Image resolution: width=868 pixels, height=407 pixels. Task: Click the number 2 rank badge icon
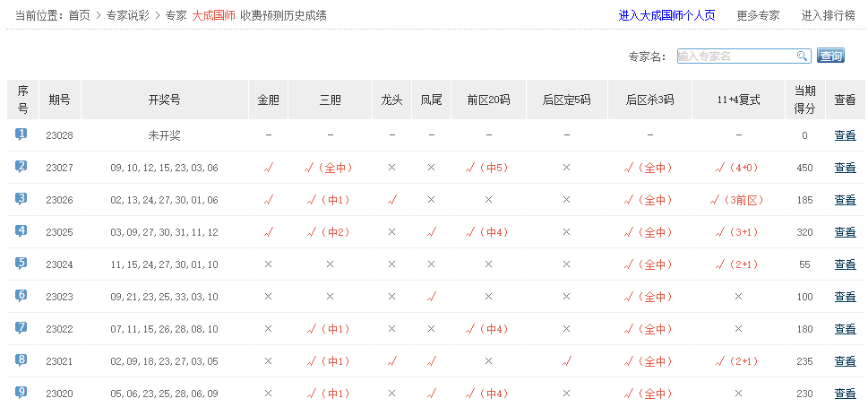(x=21, y=167)
